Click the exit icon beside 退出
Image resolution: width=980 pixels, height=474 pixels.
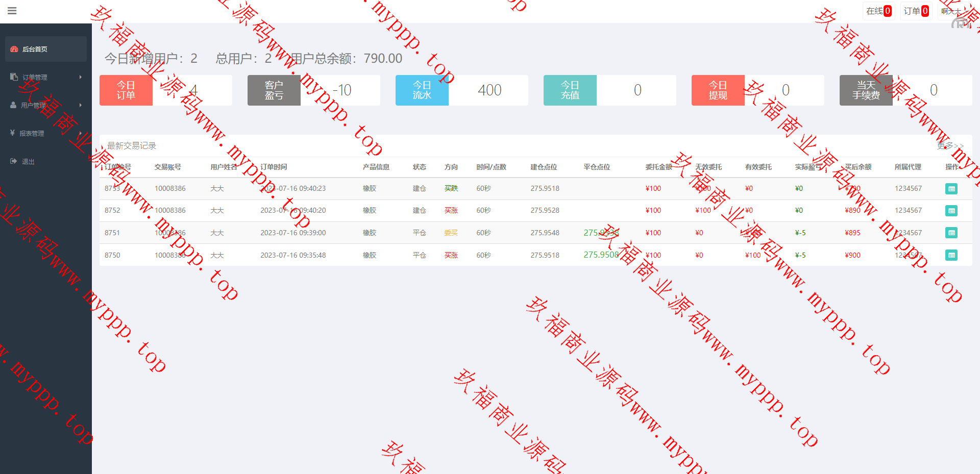tap(13, 161)
